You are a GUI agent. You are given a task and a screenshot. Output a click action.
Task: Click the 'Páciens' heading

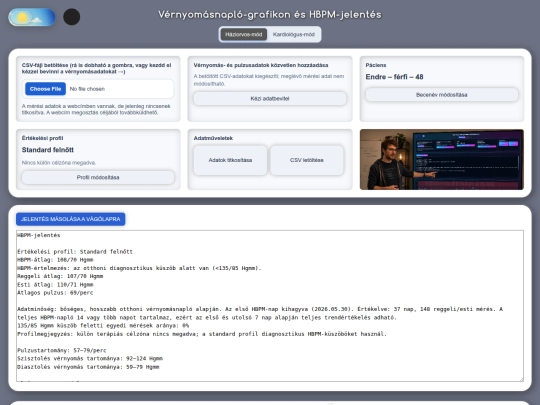coord(376,65)
